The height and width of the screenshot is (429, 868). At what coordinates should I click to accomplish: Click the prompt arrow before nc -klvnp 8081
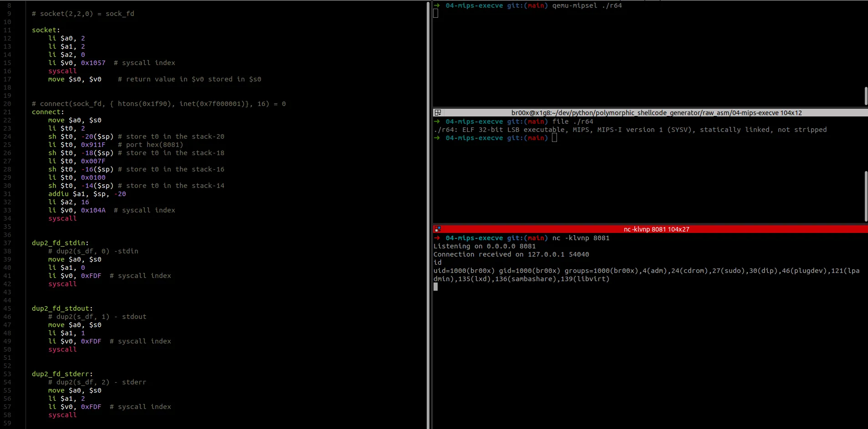(437, 238)
